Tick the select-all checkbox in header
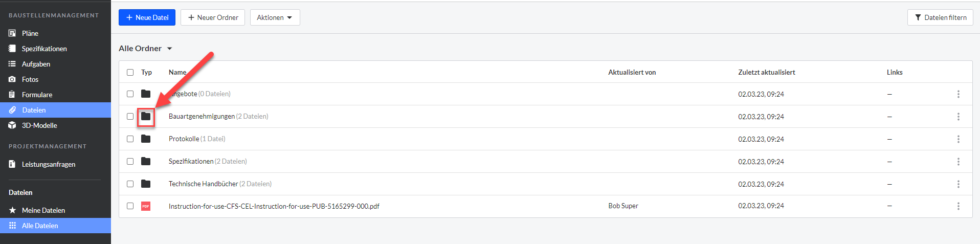This screenshot has height=244, width=980. pos(130,72)
